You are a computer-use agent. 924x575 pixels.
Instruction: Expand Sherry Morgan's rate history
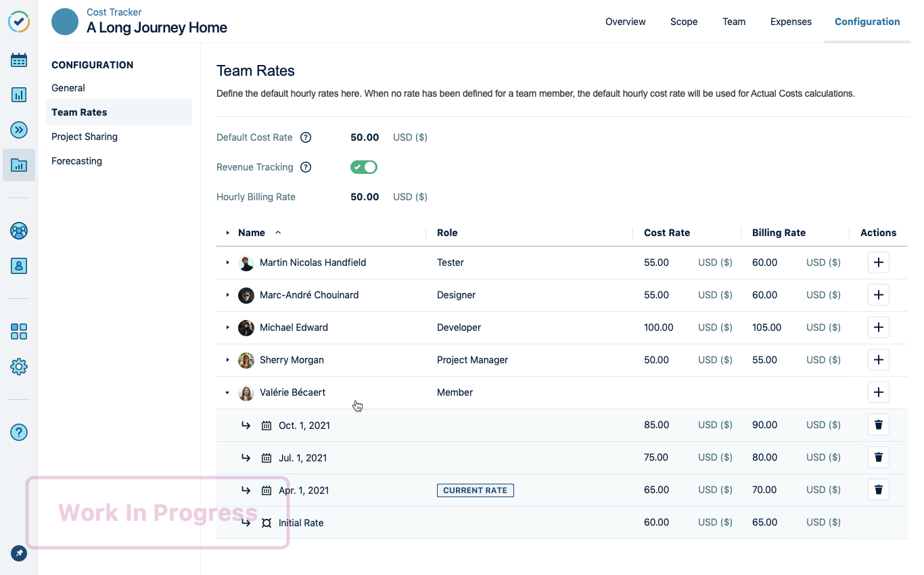[x=228, y=360]
